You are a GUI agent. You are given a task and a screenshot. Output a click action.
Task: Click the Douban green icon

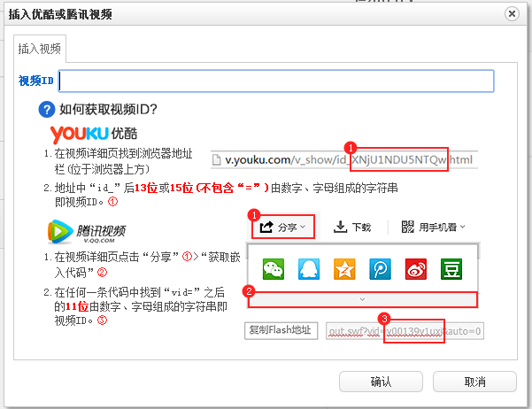click(x=452, y=269)
